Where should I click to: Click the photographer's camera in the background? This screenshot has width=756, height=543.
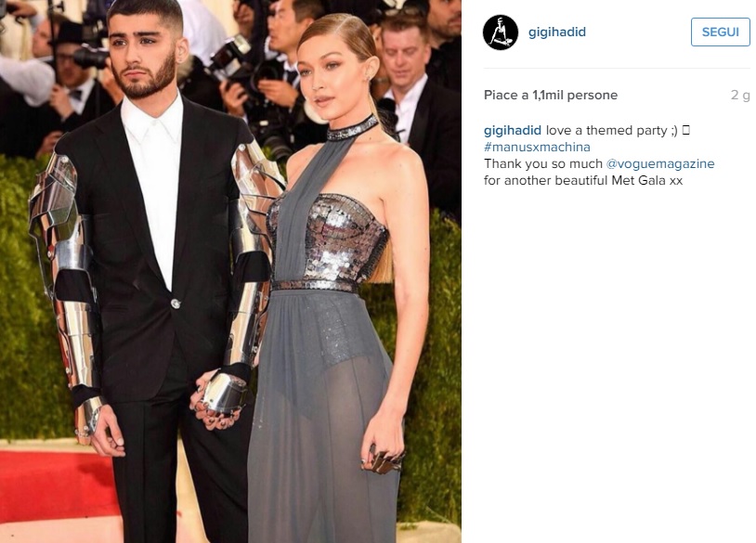click(231, 57)
